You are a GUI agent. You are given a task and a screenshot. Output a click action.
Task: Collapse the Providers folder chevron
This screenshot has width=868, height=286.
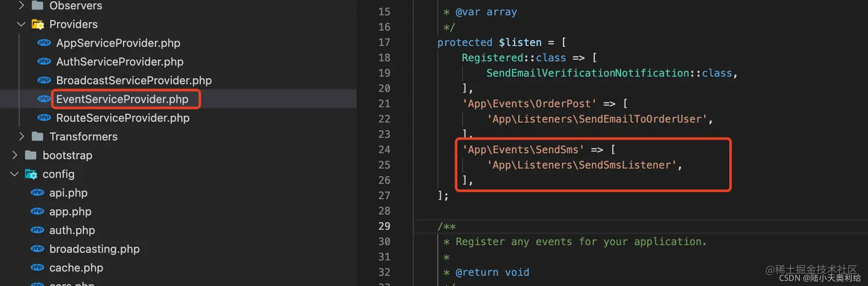[x=21, y=24]
